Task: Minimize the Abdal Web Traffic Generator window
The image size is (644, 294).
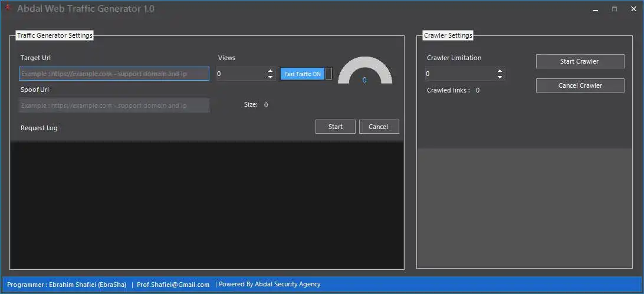Action: tap(596, 9)
